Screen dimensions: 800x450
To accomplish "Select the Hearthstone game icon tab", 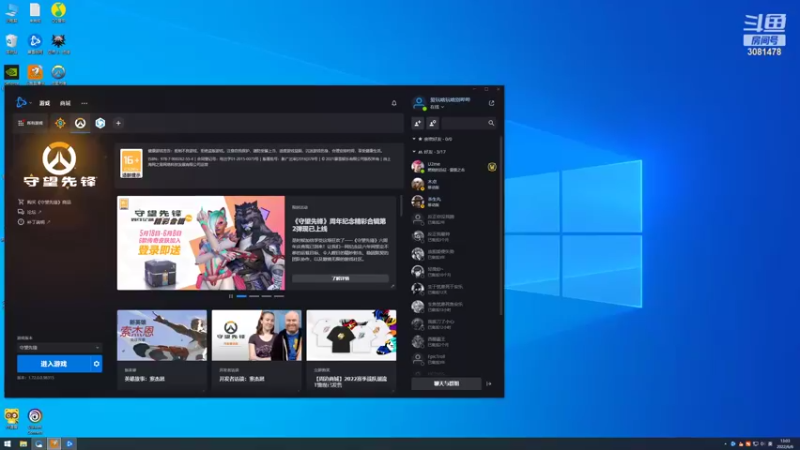I will click(60, 123).
